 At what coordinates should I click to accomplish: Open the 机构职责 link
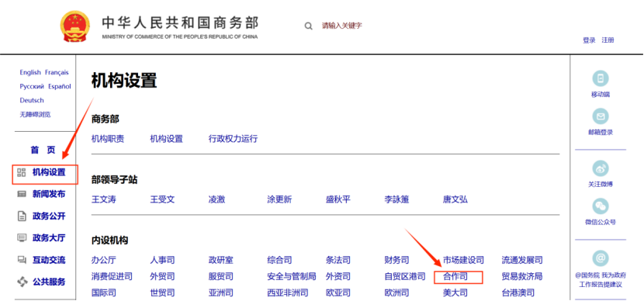tap(108, 139)
